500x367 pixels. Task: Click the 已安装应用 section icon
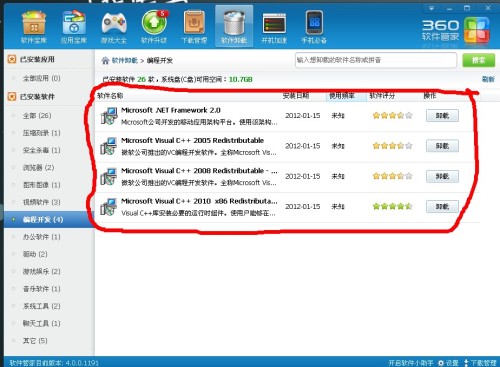coord(12,59)
